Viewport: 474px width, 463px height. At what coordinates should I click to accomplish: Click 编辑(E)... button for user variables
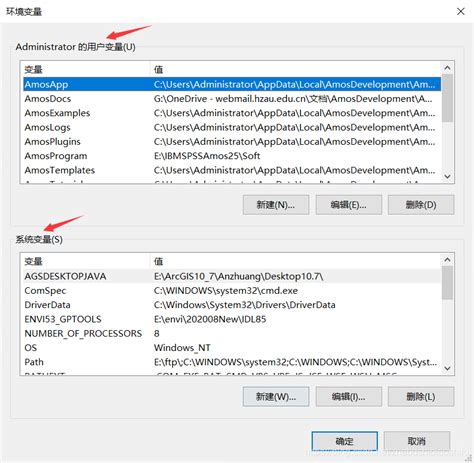(349, 205)
